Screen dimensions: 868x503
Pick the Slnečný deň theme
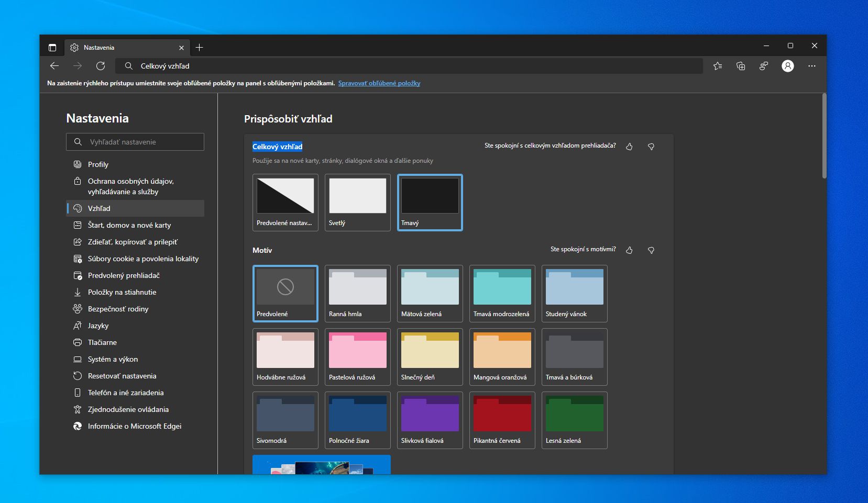tap(430, 357)
